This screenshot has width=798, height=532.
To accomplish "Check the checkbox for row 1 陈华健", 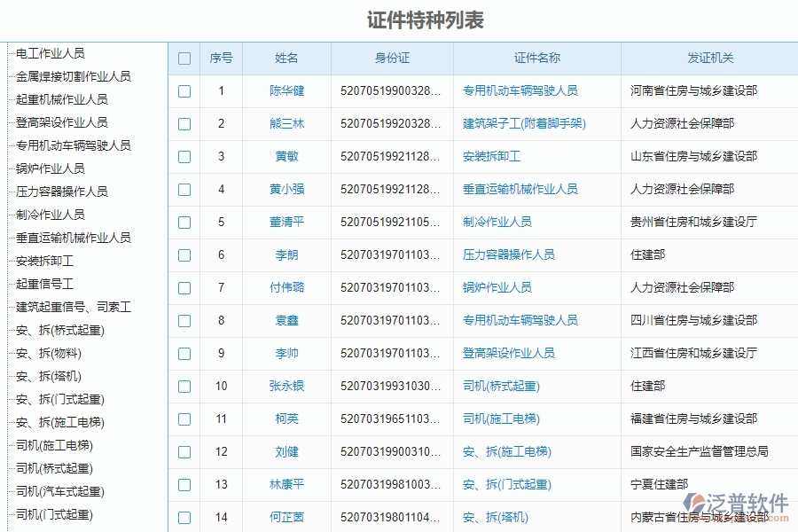I will pyautogui.click(x=184, y=91).
